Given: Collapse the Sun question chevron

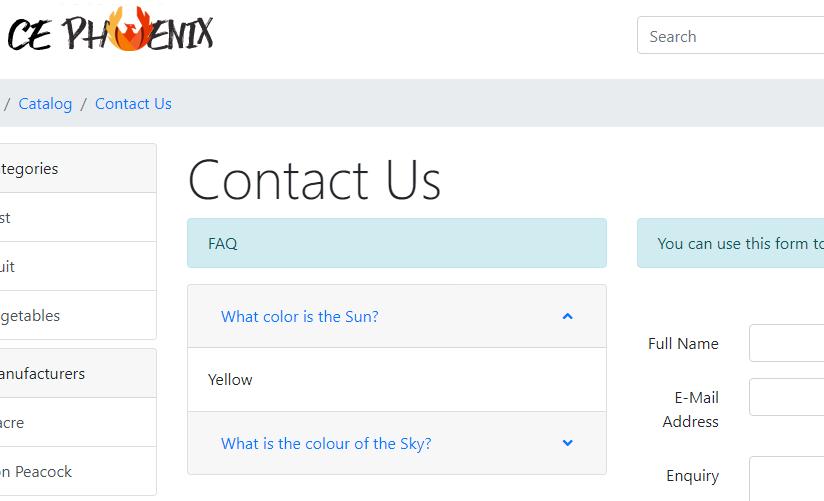Looking at the screenshot, I should (x=568, y=316).
